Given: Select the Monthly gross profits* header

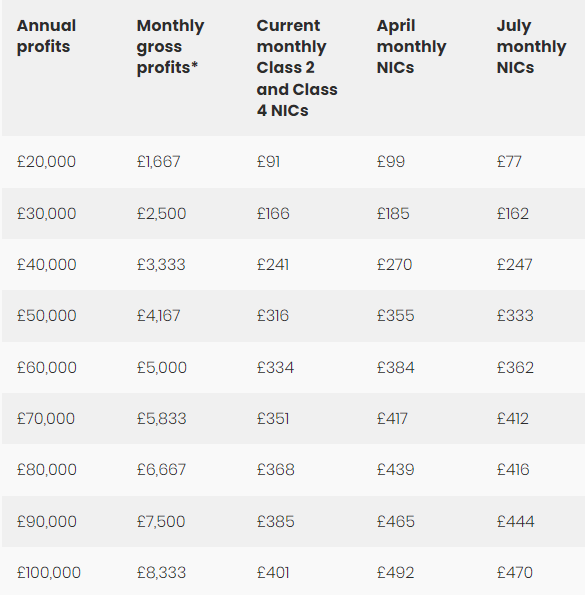Looking at the screenshot, I should 170,47.
